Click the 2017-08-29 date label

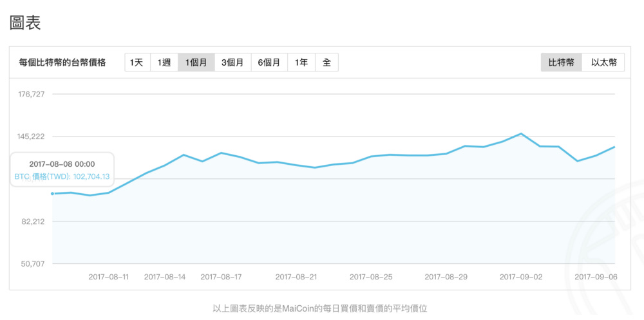446,277
